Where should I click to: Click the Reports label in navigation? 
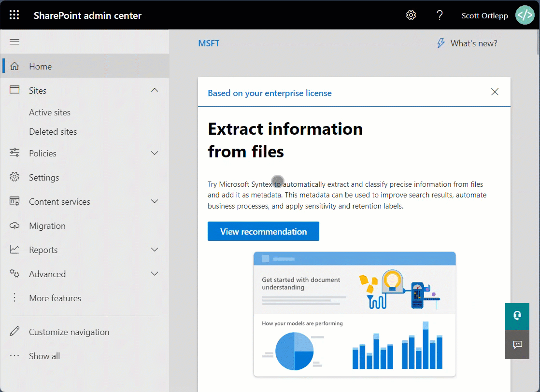coord(43,250)
